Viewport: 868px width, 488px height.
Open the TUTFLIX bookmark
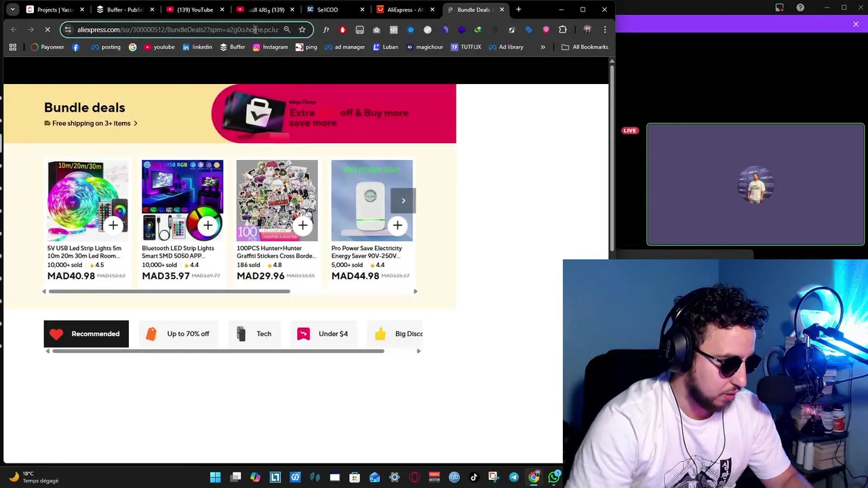point(466,47)
